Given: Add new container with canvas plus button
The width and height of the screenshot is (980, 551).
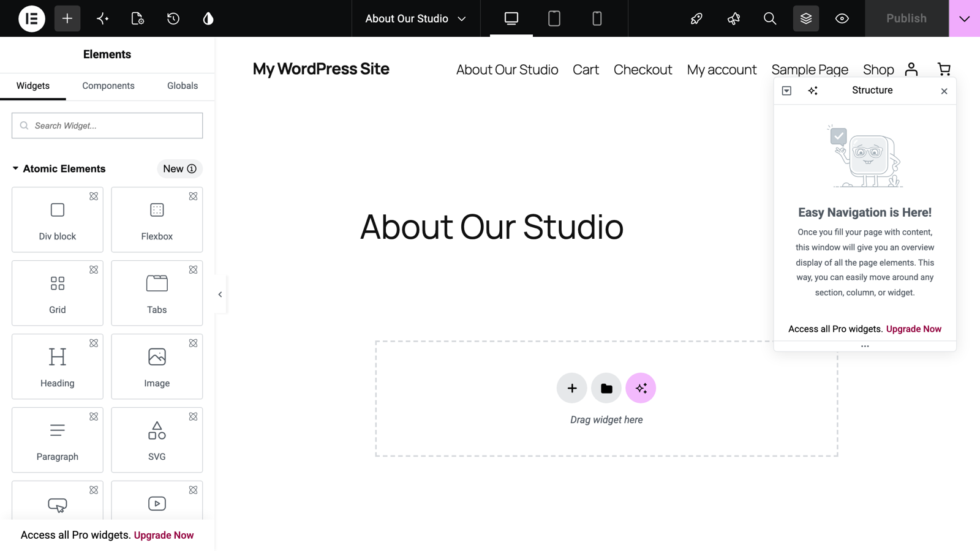Looking at the screenshot, I should point(572,388).
